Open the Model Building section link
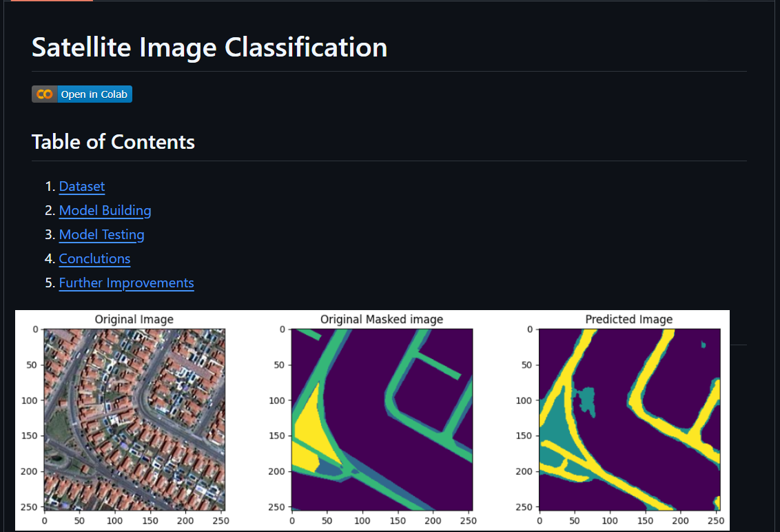This screenshot has height=532, width=780. click(x=105, y=210)
